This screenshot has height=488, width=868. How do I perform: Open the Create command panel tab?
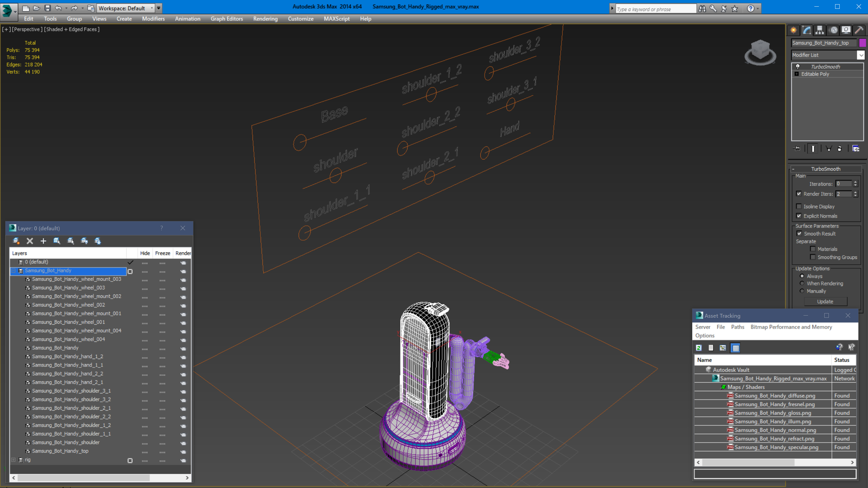pyautogui.click(x=794, y=30)
